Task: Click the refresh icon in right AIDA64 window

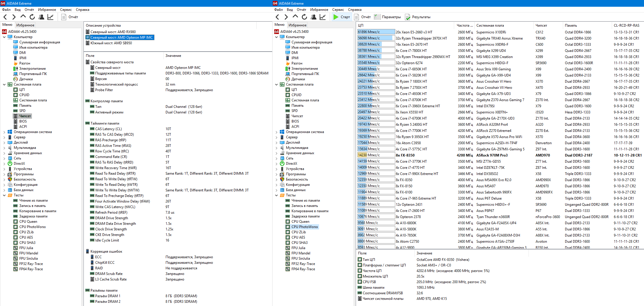Action: coord(304,17)
